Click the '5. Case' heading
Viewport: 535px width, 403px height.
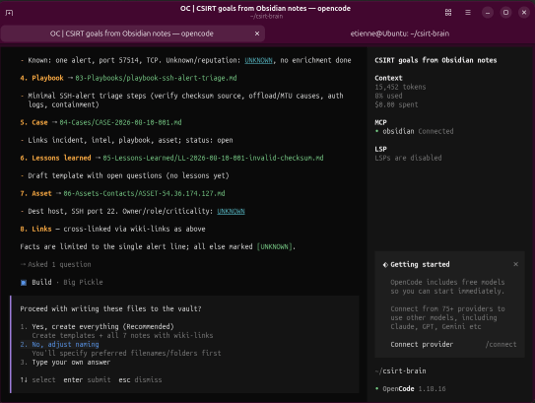tap(34, 122)
